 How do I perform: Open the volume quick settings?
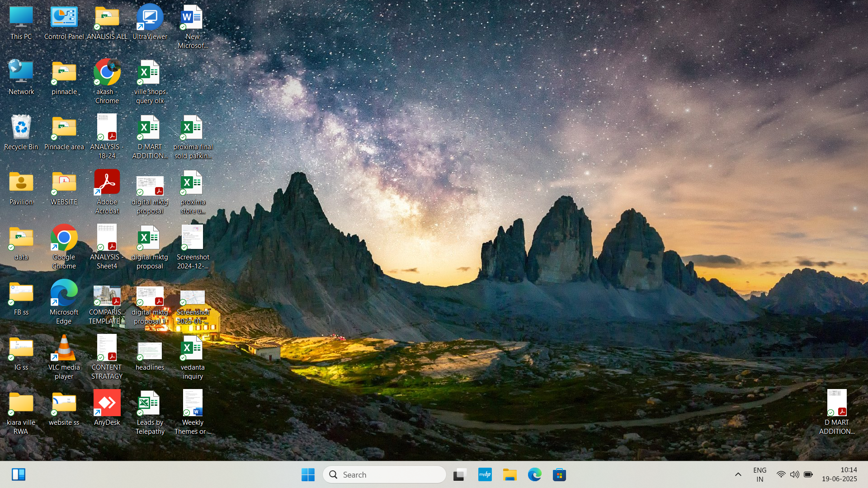coord(794,474)
